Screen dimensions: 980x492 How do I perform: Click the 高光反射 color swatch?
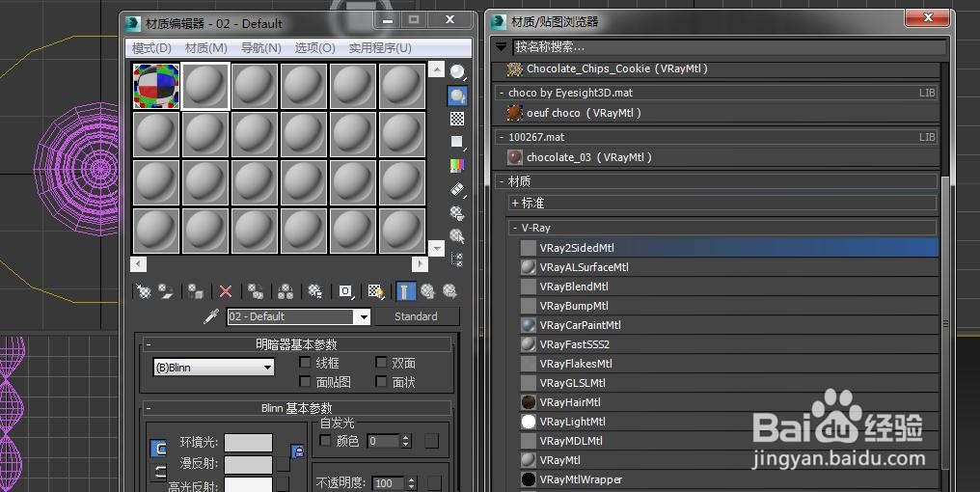click(x=248, y=484)
